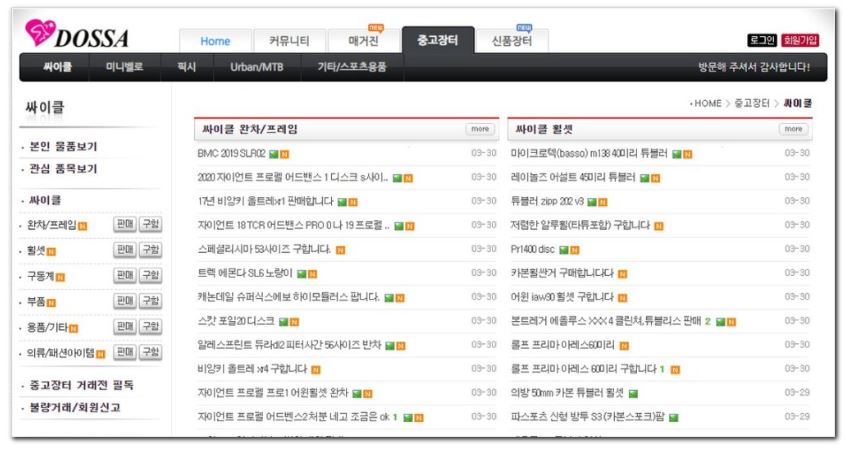Click the orange N icon beside BMC 2019 SLR02
The image size is (845, 449).
click(x=285, y=154)
